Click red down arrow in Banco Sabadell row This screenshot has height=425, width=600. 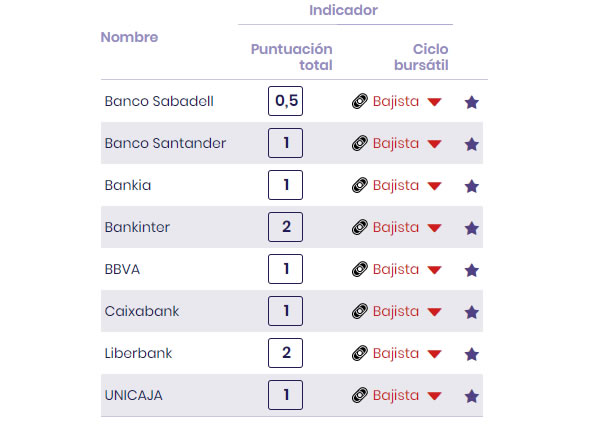point(434,102)
